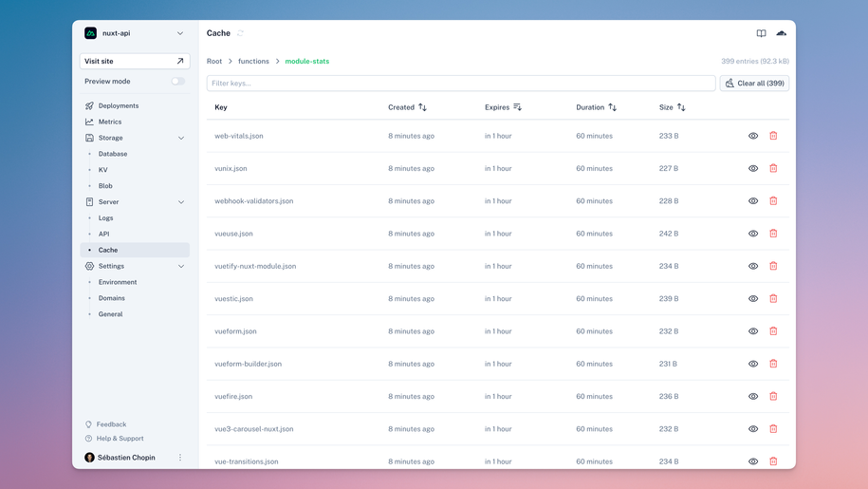Navigate to the functions breadcrumb link
Viewport: 868px width, 489px height.
tap(253, 61)
